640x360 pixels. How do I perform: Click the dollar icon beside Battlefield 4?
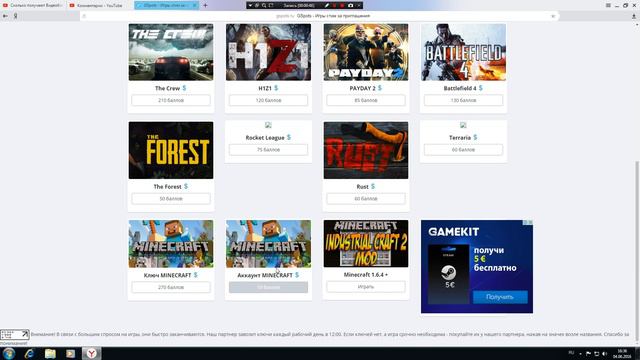pos(480,88)
